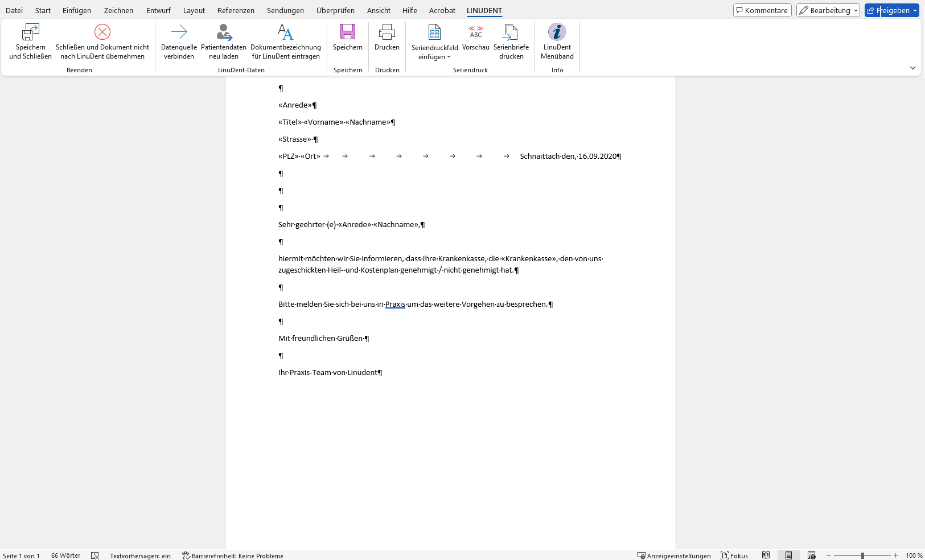Click the Kommentare button
This screenshot has width=925, height=560.
point(762,10)
